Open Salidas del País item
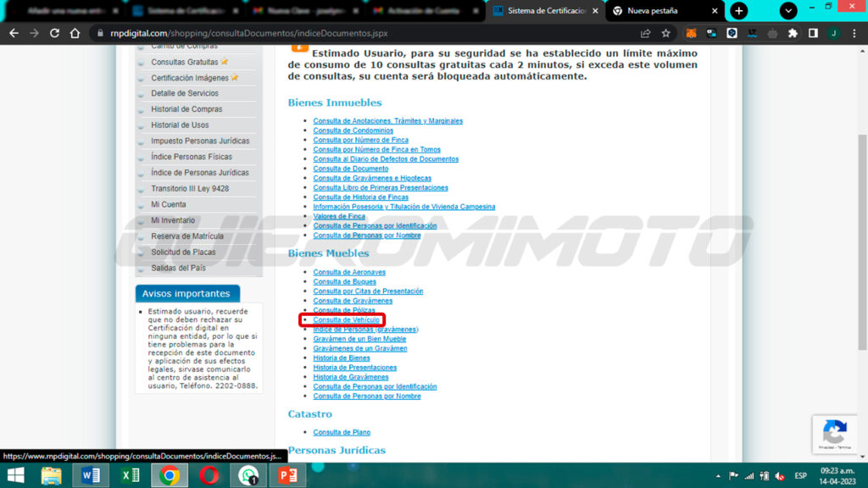868x488 pixels. tap(178, 268)
